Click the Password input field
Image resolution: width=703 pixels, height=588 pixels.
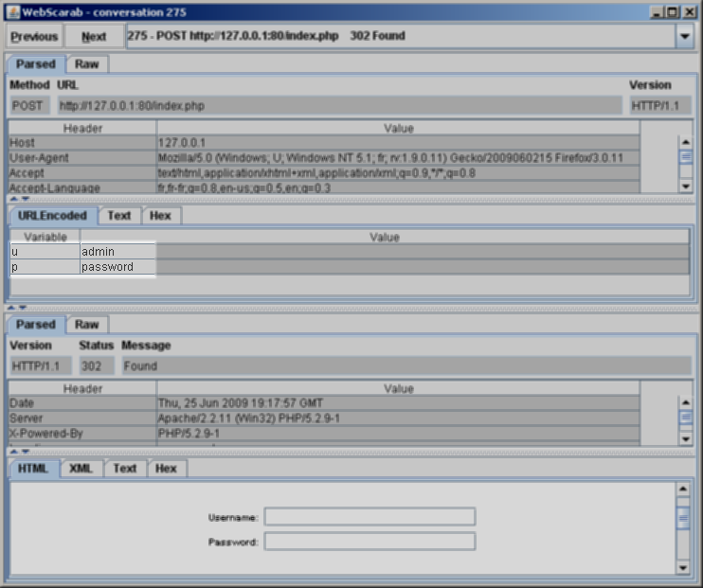370,542
